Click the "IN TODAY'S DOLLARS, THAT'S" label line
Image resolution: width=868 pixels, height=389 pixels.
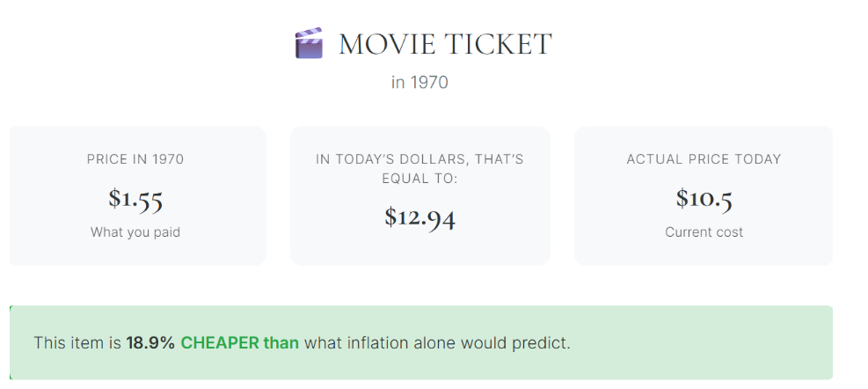pos(419,159)
